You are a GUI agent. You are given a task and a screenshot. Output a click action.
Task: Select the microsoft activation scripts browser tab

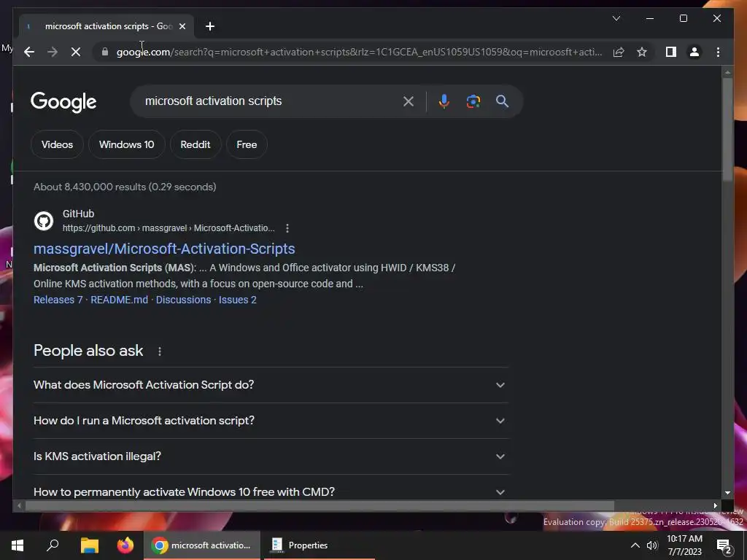(106, 26)
